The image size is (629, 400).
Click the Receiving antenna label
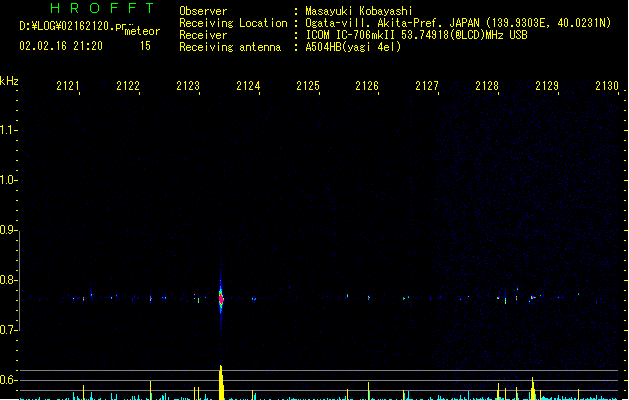point(230,47)
